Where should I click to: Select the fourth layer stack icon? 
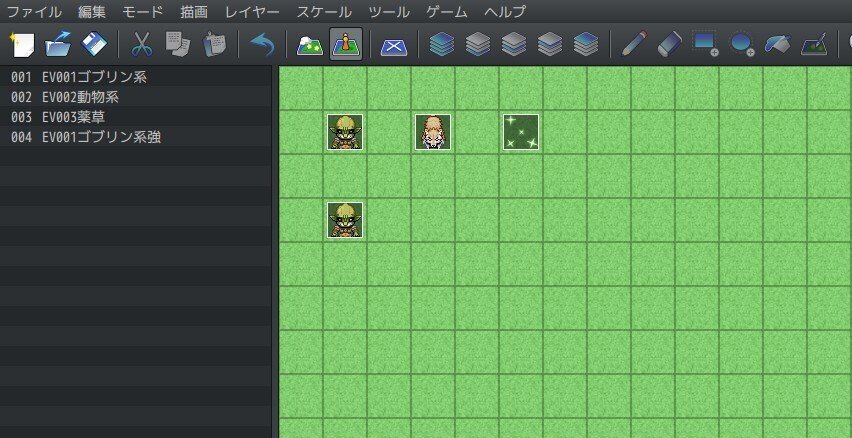point(550,45)
